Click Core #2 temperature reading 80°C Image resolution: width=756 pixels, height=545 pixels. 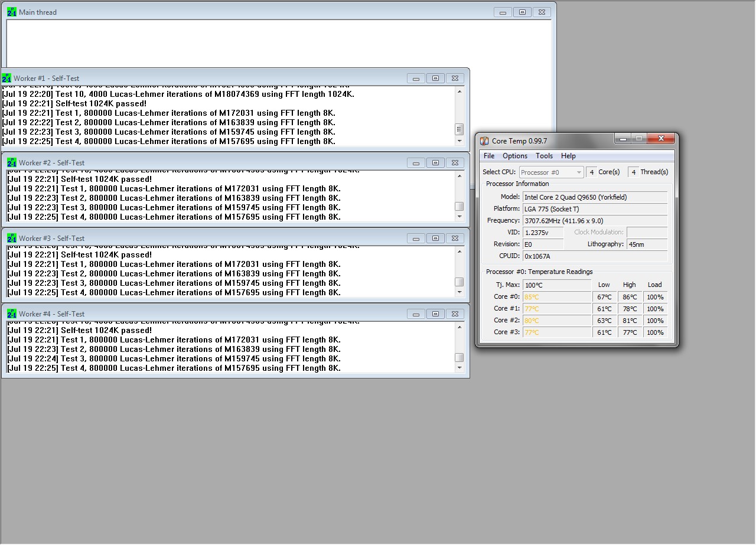pyautogui.click(x=557, y=321)
